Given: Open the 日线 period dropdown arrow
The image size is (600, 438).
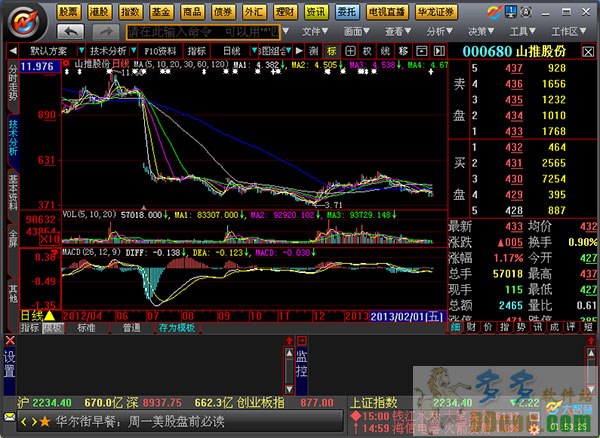Looking at the screenshot, I should click(254, 50).
